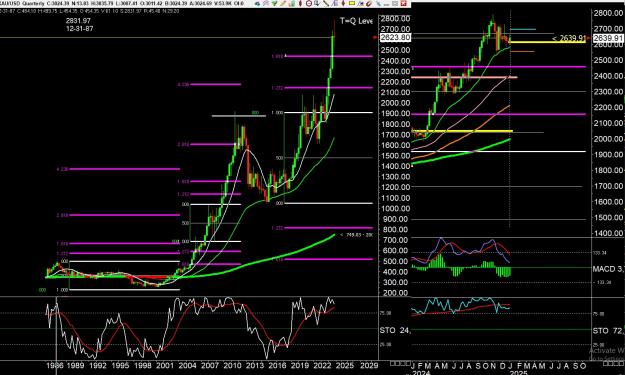Click the 748.83 moving average value label
Screen dimensions: 625x375
[356, 235]
